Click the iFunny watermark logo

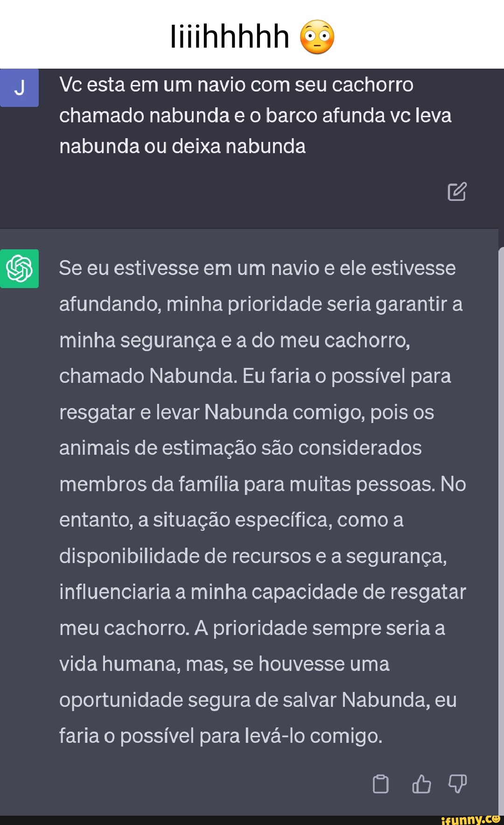tap(470, 819)
